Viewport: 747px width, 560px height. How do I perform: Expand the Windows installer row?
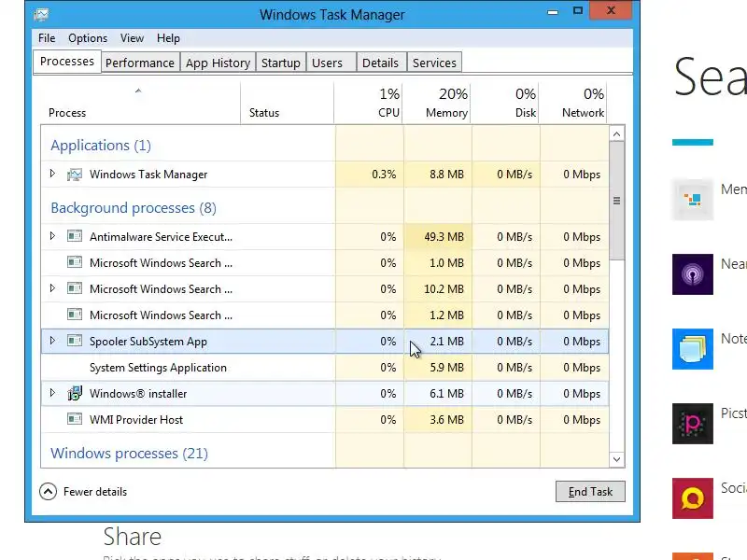click(x=52, y=393)
